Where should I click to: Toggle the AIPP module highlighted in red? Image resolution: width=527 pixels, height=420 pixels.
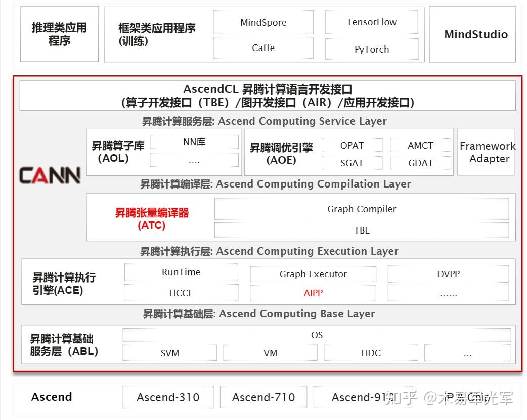tap(313, 293)
